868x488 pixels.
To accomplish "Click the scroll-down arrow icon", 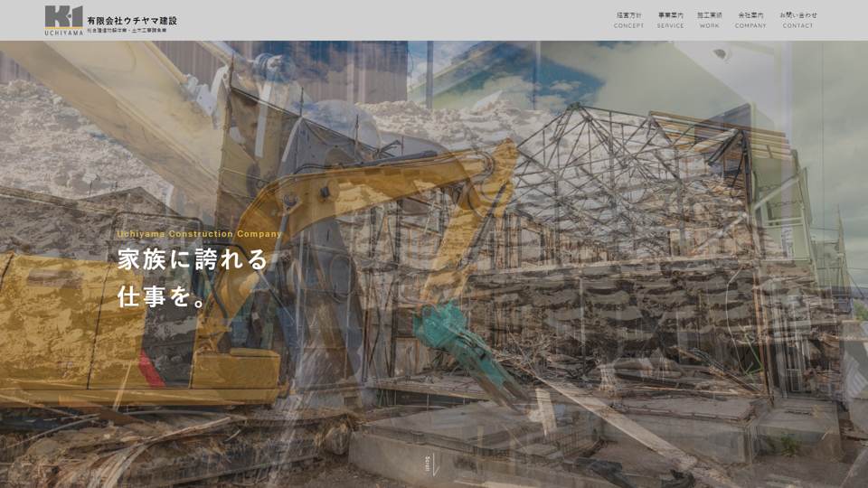I will coord(436,465).
